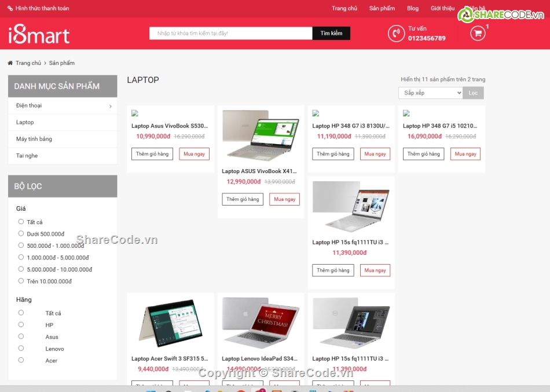
Task: Click the i8mart logo
Action: point(39,35)
